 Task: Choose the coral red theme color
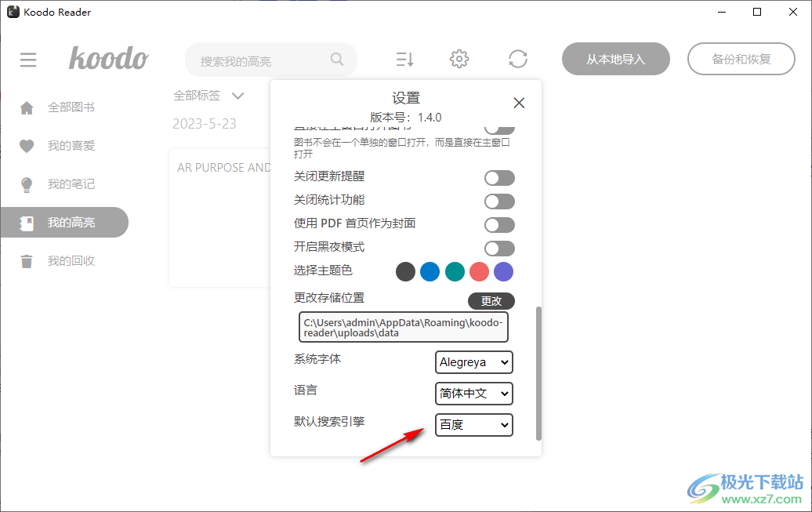479,271
